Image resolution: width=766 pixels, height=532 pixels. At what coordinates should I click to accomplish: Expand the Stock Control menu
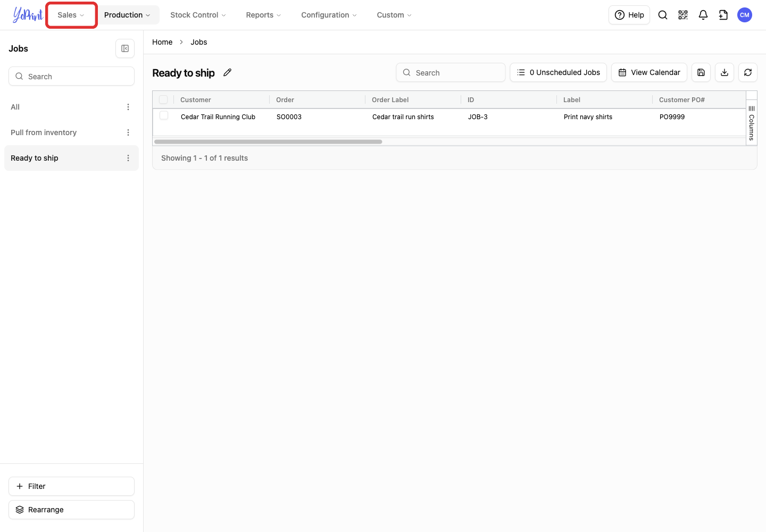coord(198,15)
